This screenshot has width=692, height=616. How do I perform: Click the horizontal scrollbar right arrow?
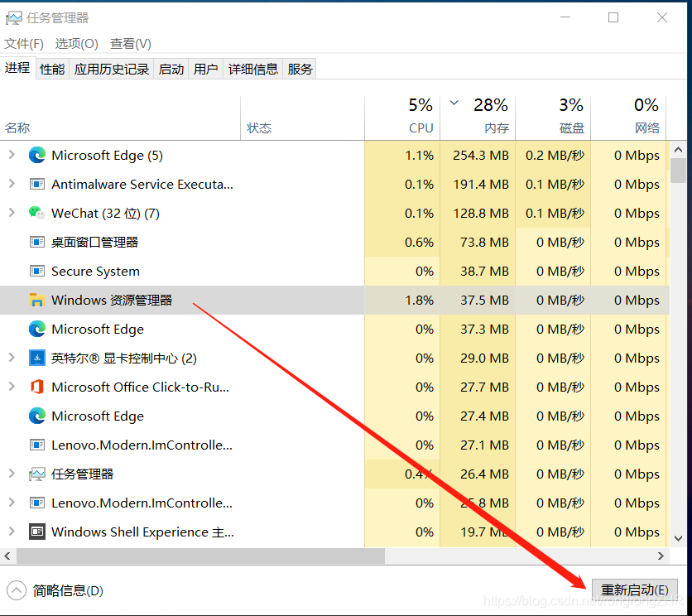[661, 556]
